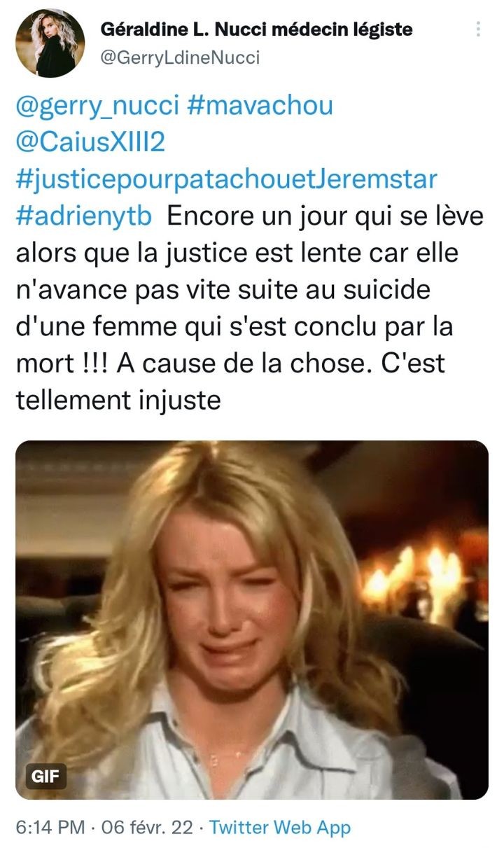
Task: Open the @CaiusXIII2 mention
Action: point(90,142)
